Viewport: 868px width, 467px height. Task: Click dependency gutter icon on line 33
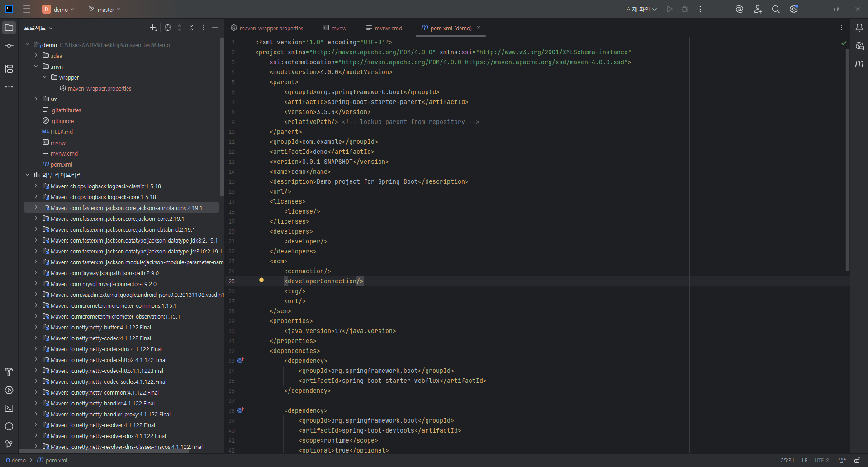tap(241, 361)
